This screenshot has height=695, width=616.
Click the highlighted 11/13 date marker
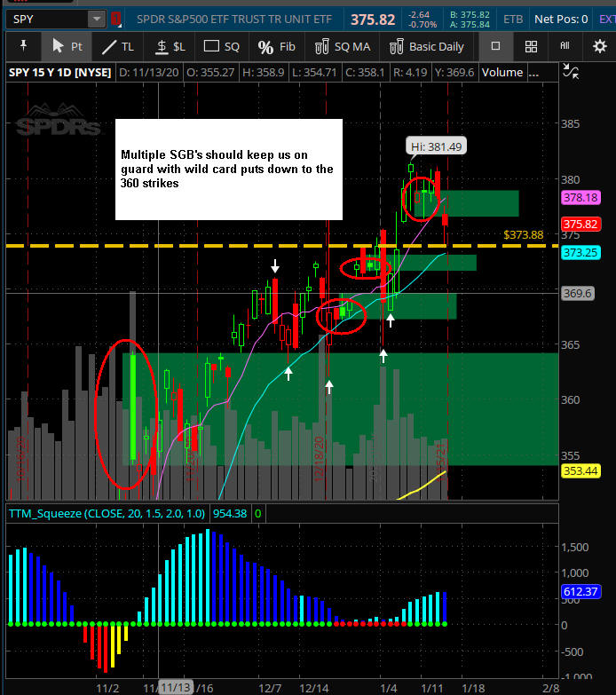(x=176, y=688)
